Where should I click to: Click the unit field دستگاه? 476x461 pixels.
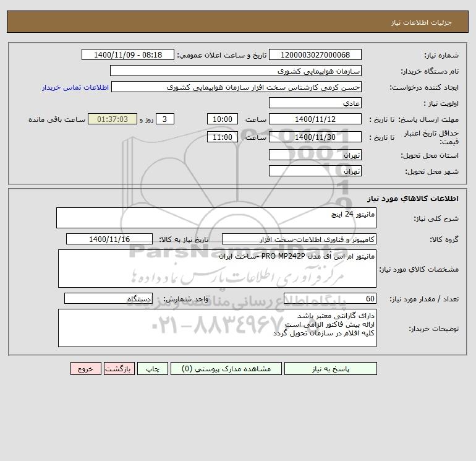pos(108,299)
